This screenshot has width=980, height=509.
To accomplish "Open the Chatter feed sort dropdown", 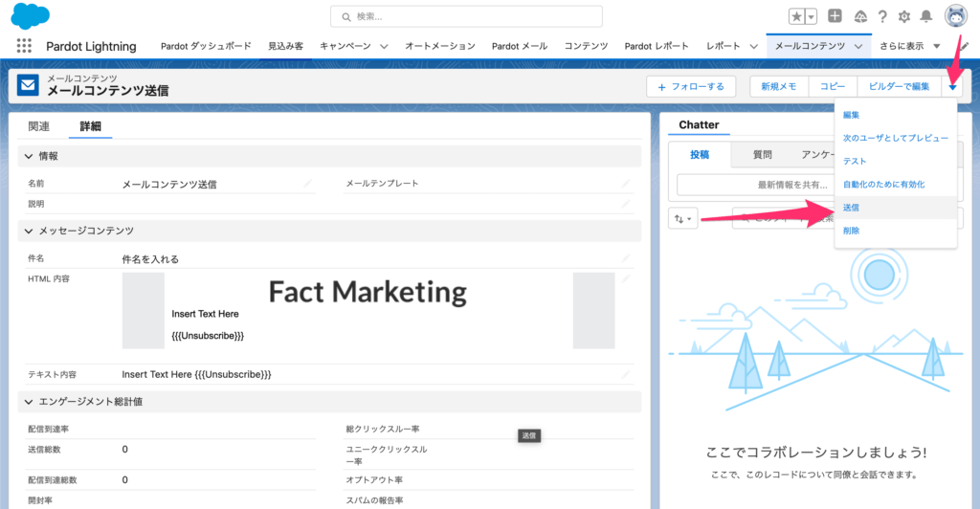I will point(682,218).
